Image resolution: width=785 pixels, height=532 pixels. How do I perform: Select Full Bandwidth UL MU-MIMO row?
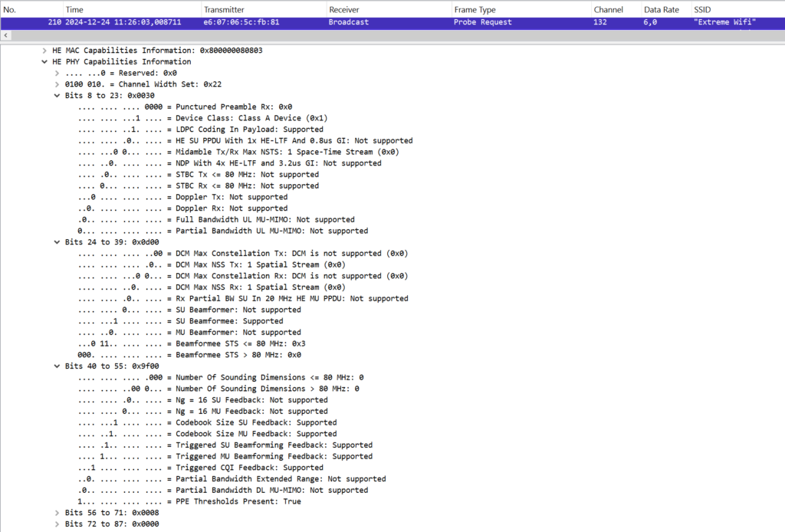(215, 220)
